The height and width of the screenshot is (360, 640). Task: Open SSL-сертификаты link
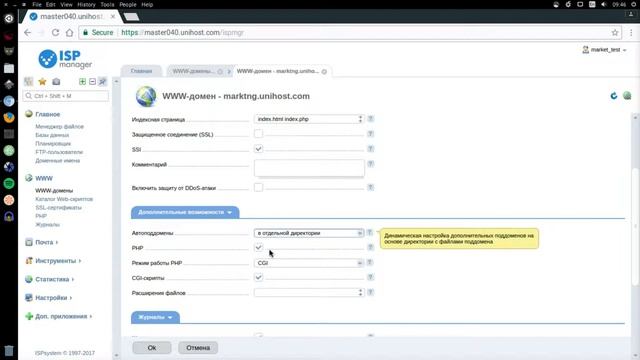(58, 208)
